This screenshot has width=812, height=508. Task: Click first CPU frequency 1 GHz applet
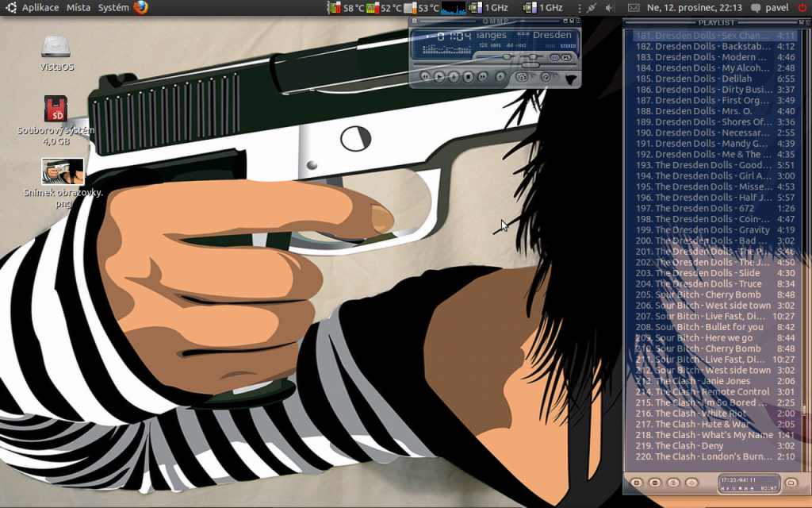[488, 8]
